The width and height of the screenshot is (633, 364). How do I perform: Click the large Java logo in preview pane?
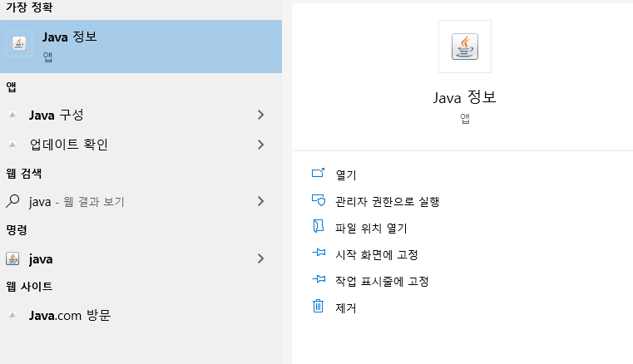465,47
